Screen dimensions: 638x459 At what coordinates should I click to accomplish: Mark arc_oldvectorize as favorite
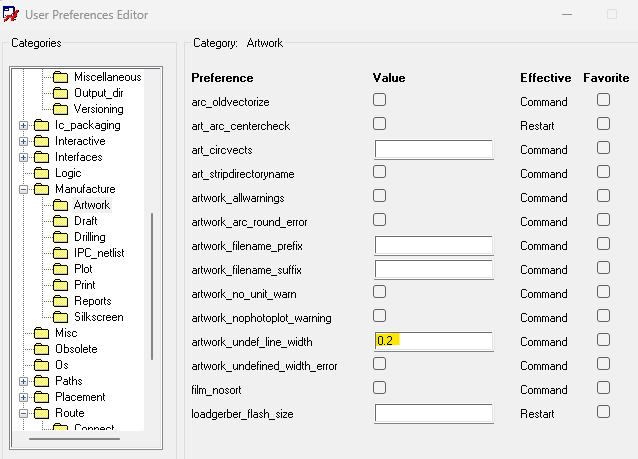pyautogui.click(x=603, y=100)
